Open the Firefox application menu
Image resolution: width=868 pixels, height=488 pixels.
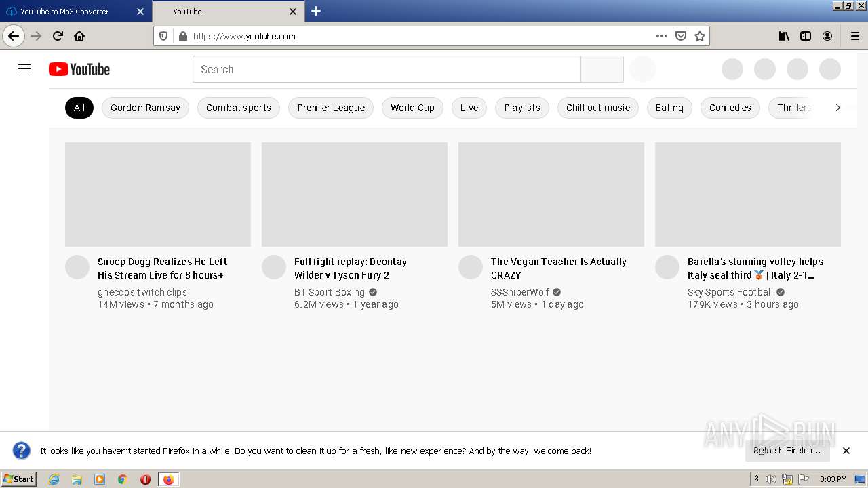(854, 36)
